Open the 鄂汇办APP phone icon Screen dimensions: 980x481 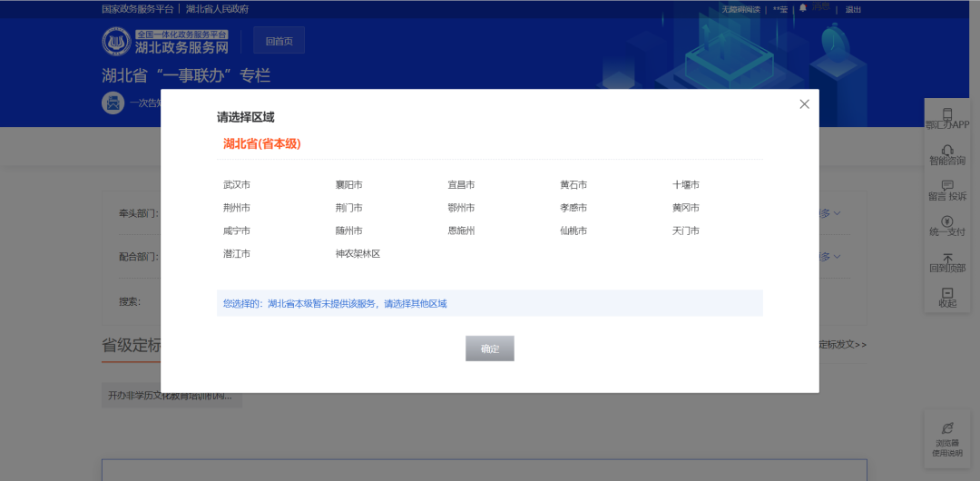947,114
